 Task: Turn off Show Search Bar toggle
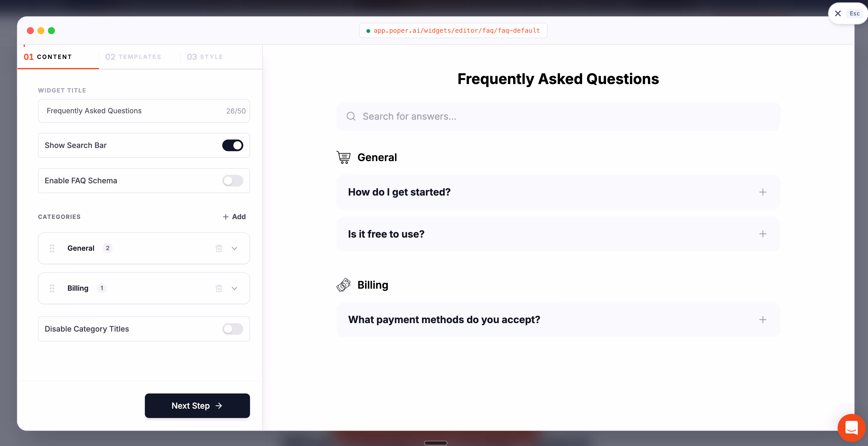click(x=232, y=145)
